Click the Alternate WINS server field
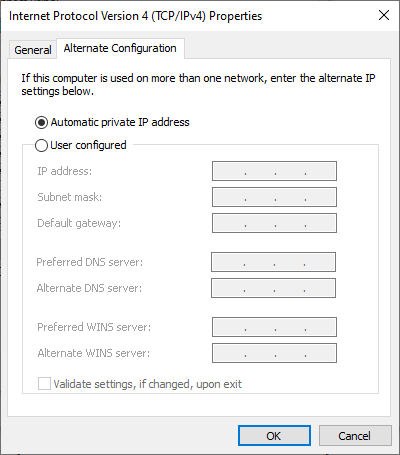The image size is (400, 455). (x=274, y=353)
